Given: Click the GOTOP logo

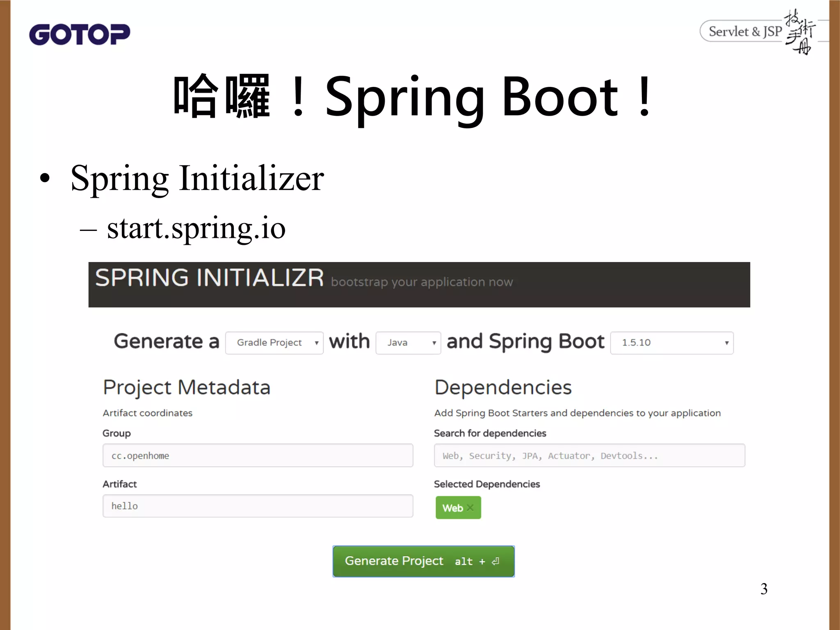Looking at the screenshot, I should tap(80, 34).
